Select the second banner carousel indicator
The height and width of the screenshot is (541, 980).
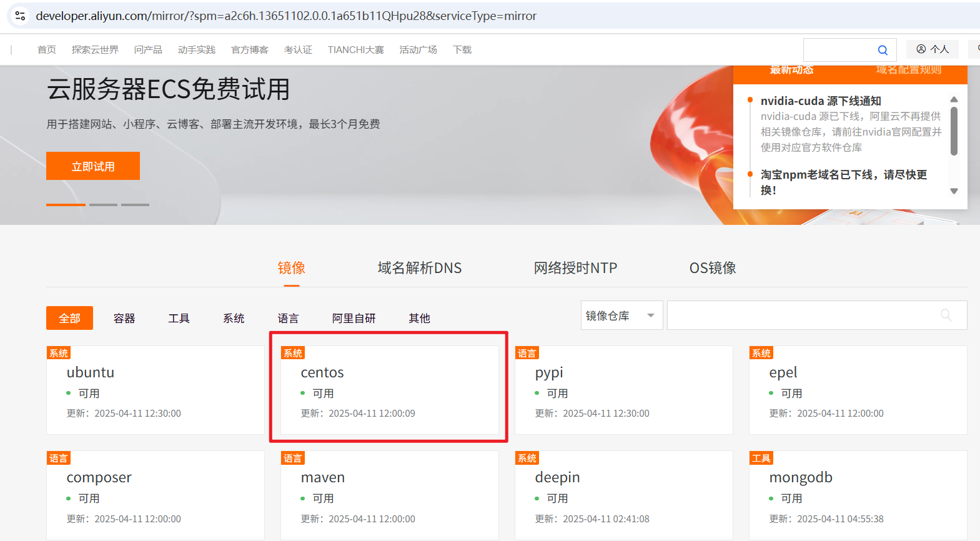click(103, 204)
